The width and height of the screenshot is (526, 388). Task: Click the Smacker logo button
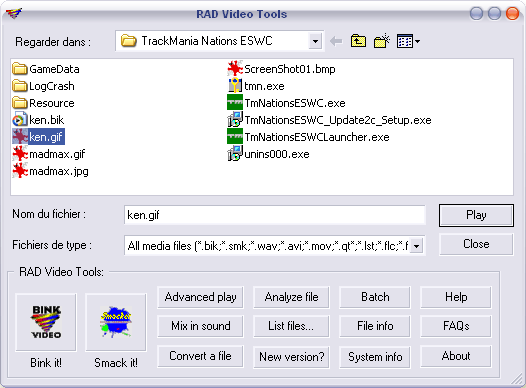point(116,322)
